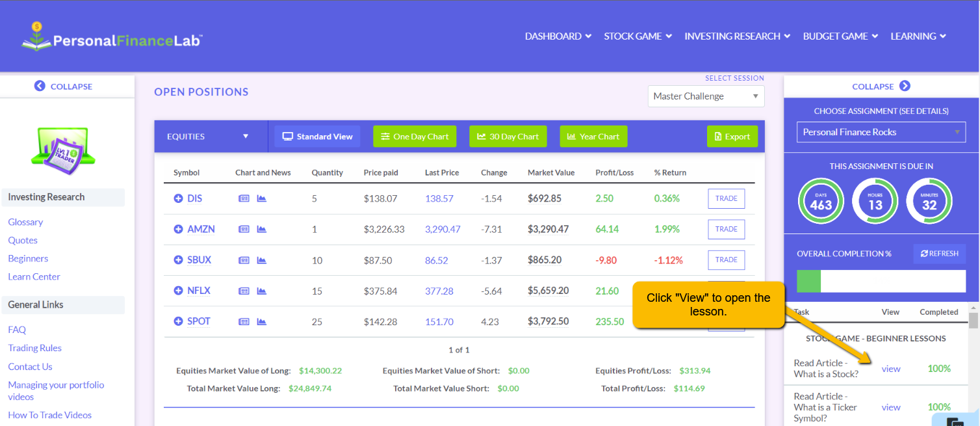This screenshot has width=980, height=426.
Task: Collapse the left sidebar arrow icon
Action: [40, 86]
